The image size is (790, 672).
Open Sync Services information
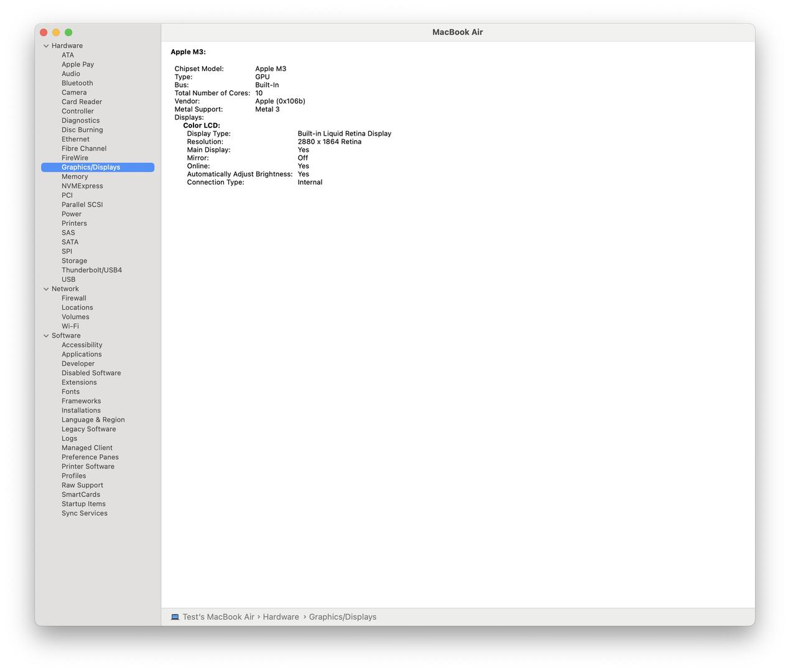click(84, 513)
